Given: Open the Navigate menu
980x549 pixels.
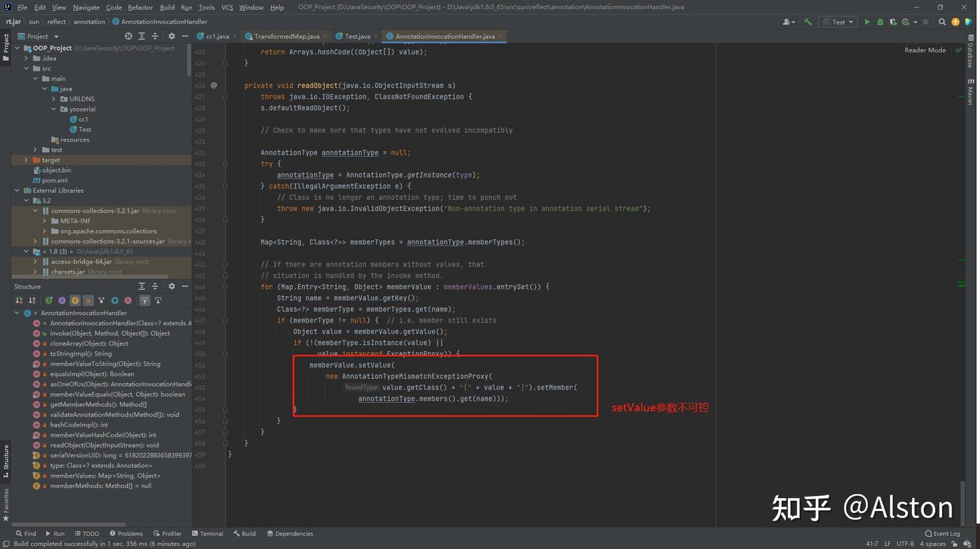Looking at the screenshot, I should click(x=86, y=7).
